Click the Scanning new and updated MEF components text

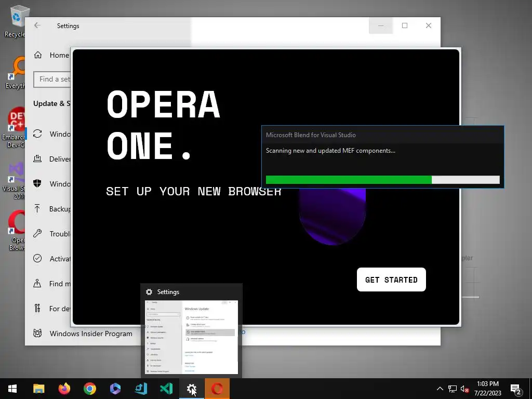point(330,151)
